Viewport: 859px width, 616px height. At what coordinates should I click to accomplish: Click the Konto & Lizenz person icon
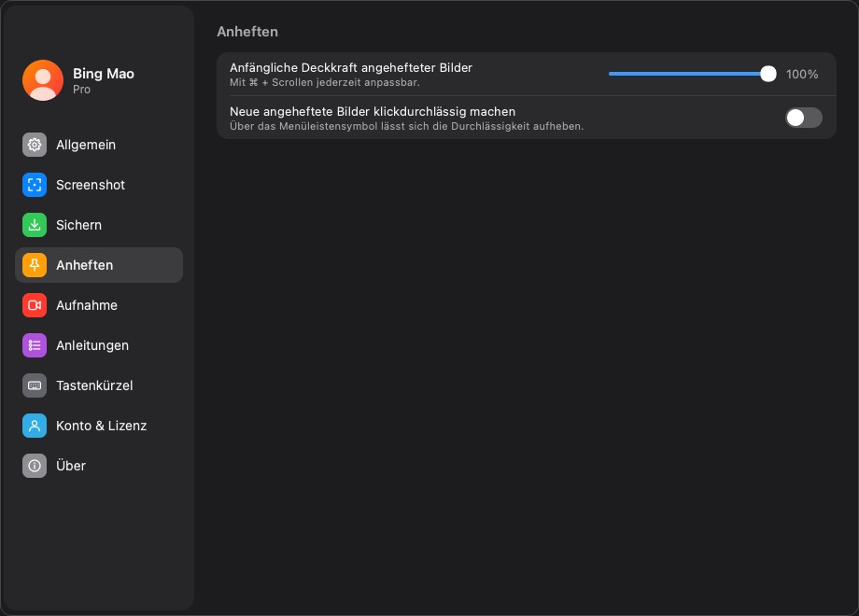click(x=35, y=426)
